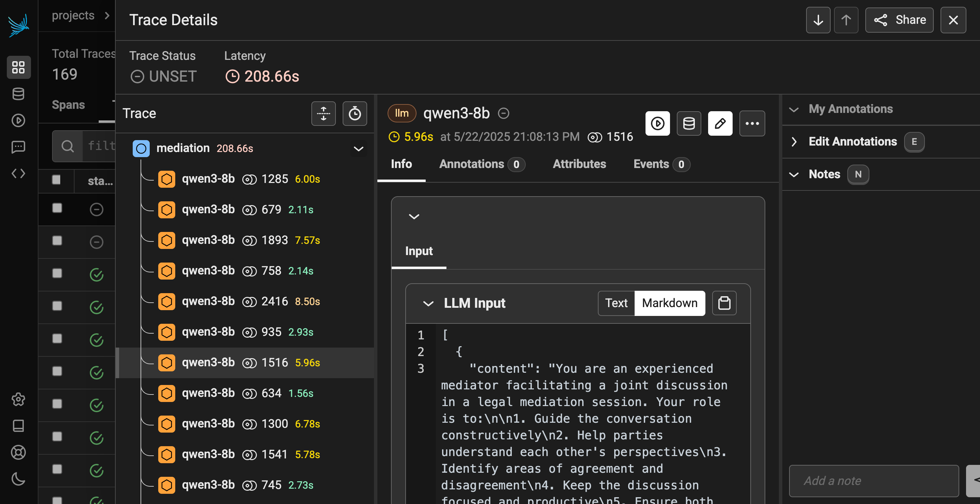Open the playground play icon in sidebar
Image resolution: width=980 pixels, height=504 pixels.
coord(18,120)
